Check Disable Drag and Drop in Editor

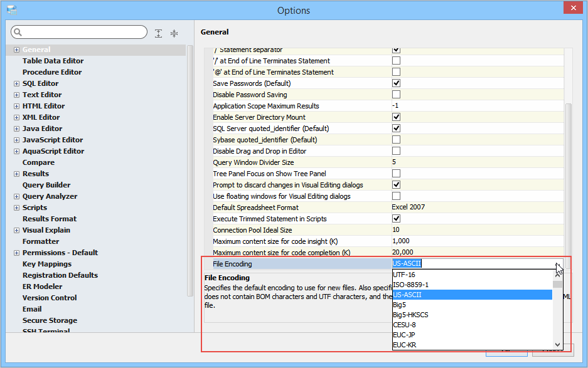coord(396,151)
